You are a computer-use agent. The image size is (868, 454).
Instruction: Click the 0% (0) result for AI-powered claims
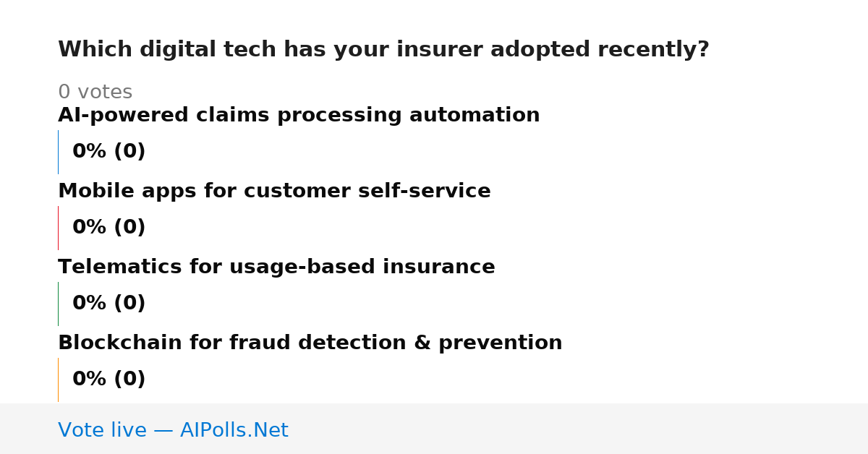109,152
